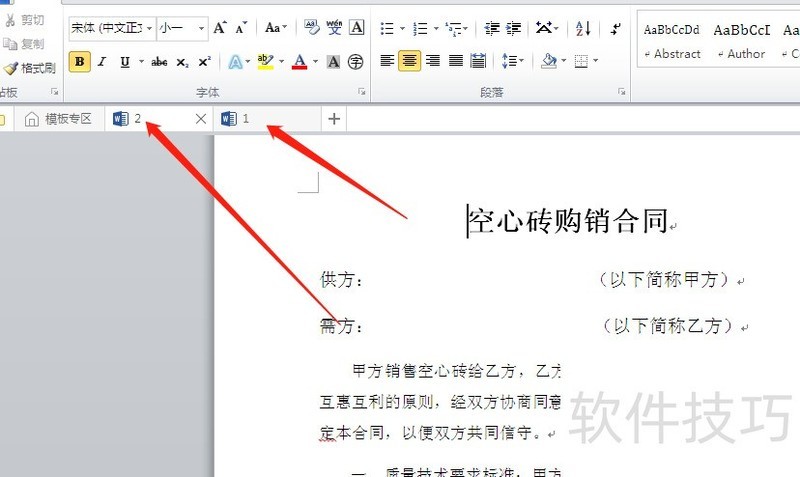Click the Text Effects icon
800x477 pixels.
tap(235, 62)
